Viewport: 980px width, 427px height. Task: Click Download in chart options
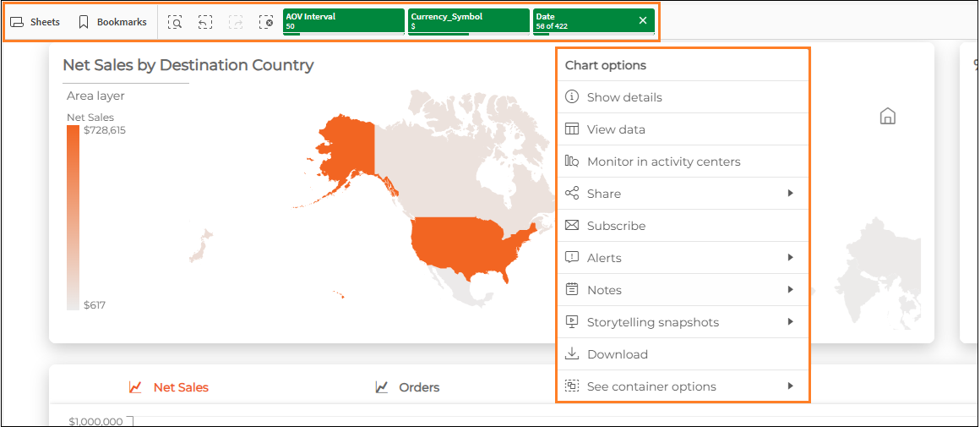coord(617,354)
